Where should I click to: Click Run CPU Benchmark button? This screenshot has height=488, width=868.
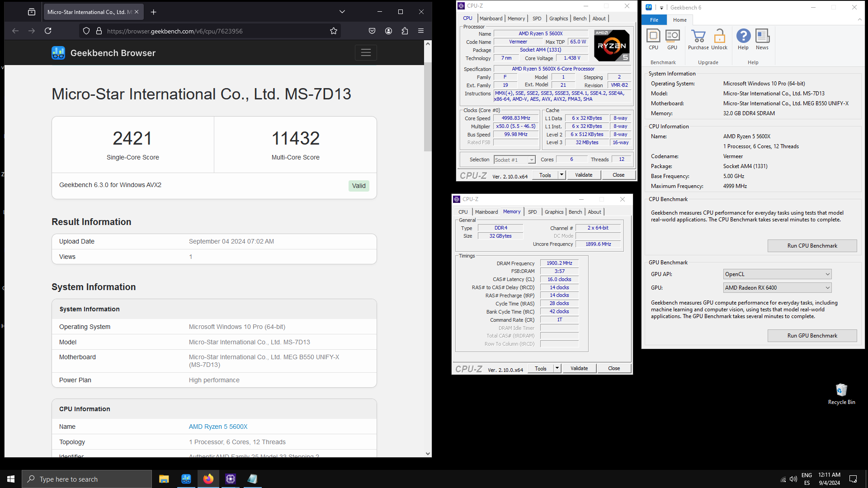tap(812, 246)
